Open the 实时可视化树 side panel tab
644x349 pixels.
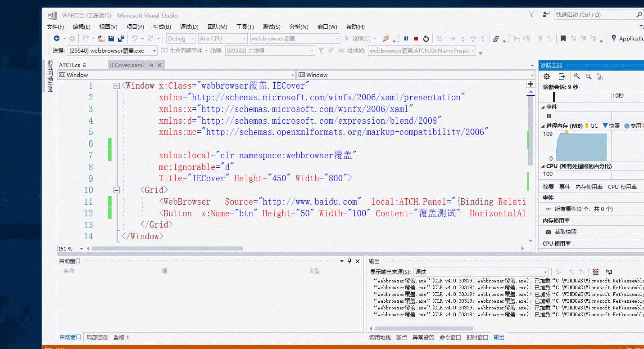(50, 76)
